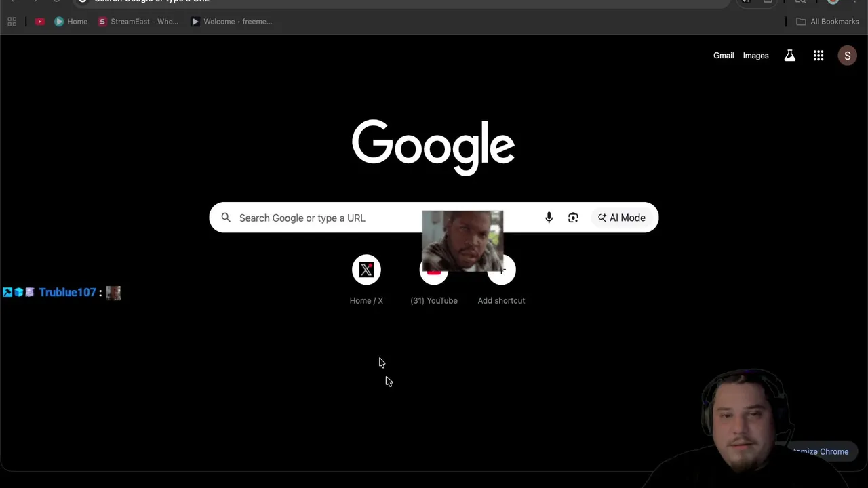Image resolution: width=868 pixels, height=488 pixels.
Task: Click Add shortcut tile
Action: point(501,280)
